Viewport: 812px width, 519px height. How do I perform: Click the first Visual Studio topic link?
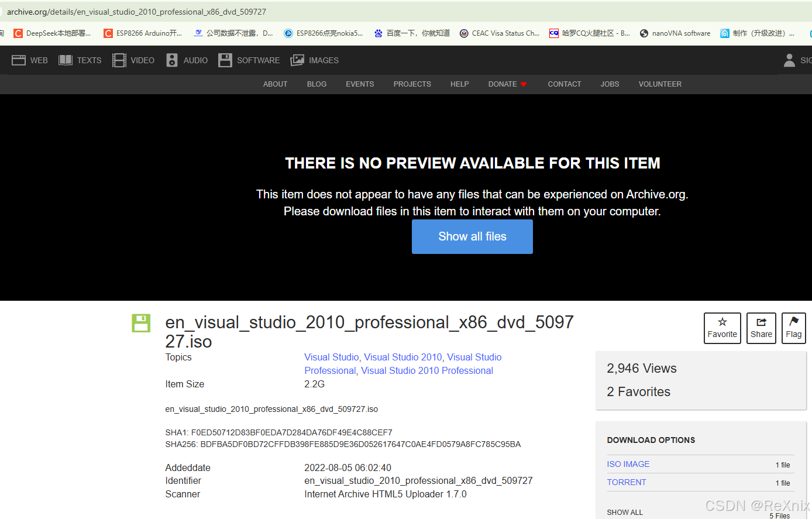tap(331, 357)
